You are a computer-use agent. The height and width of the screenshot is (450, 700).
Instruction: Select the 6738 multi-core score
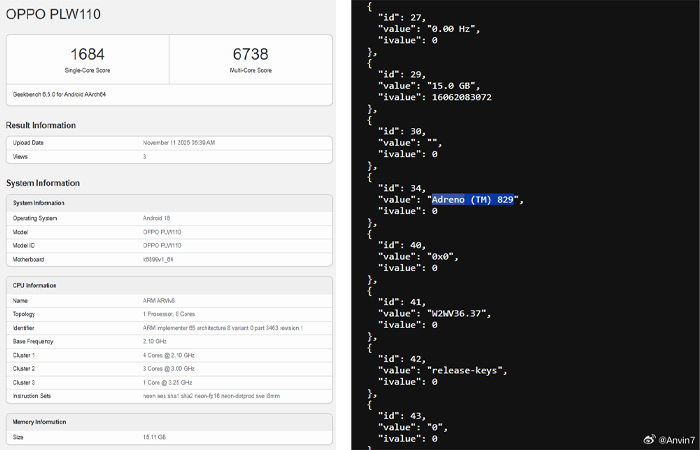(251, 54)
